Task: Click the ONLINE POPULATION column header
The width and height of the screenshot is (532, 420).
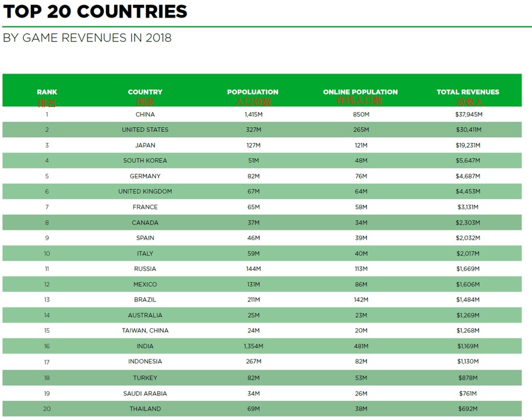Action: point(360,92)
